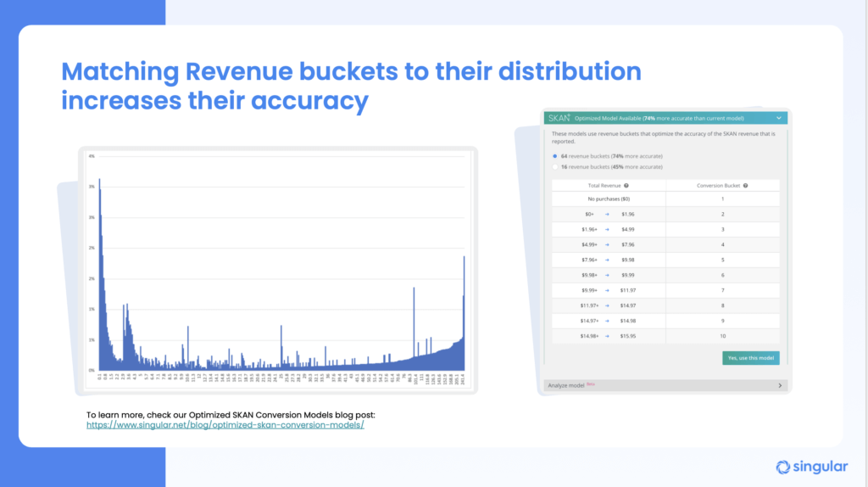
Task: Click the 0% label on chart axis
Action: [92, 370]
